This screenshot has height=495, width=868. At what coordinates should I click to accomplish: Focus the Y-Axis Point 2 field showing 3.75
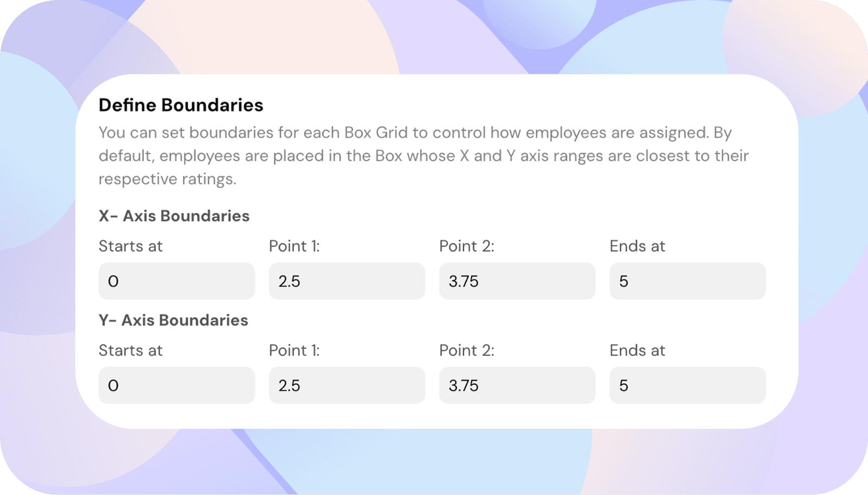click(517, 385)
